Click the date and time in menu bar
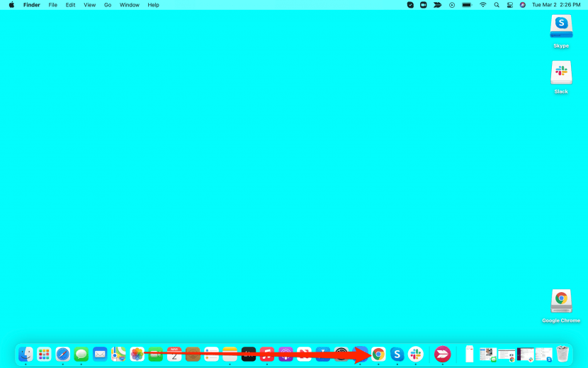588x368 pixels. [556, 5]
